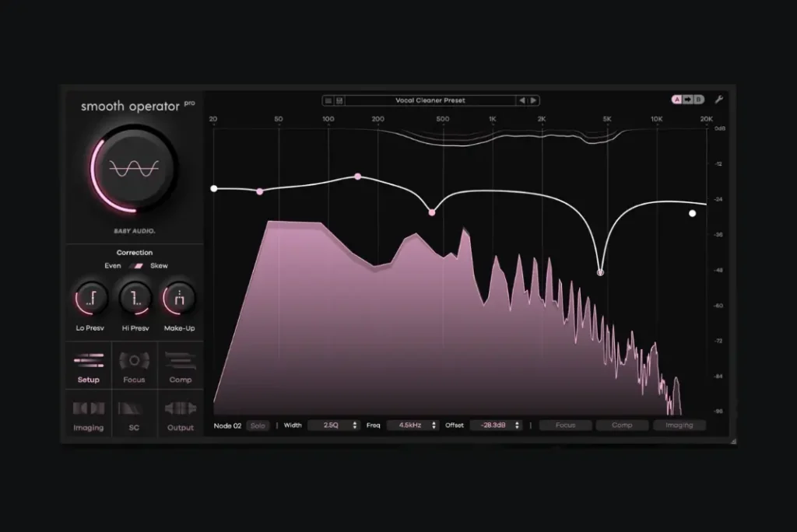Click the smooth operator pro title
797x532 pixels.
(x=138, y=106)
